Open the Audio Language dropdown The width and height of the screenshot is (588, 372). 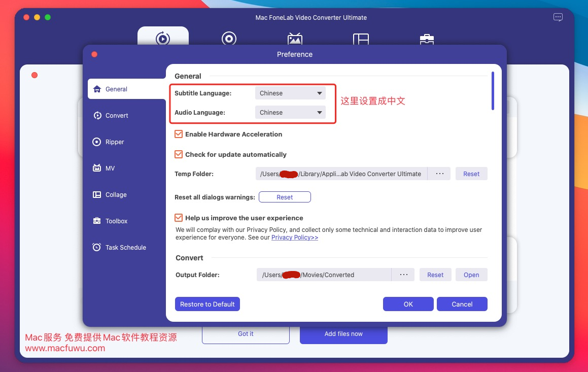[x=290, y=112]
